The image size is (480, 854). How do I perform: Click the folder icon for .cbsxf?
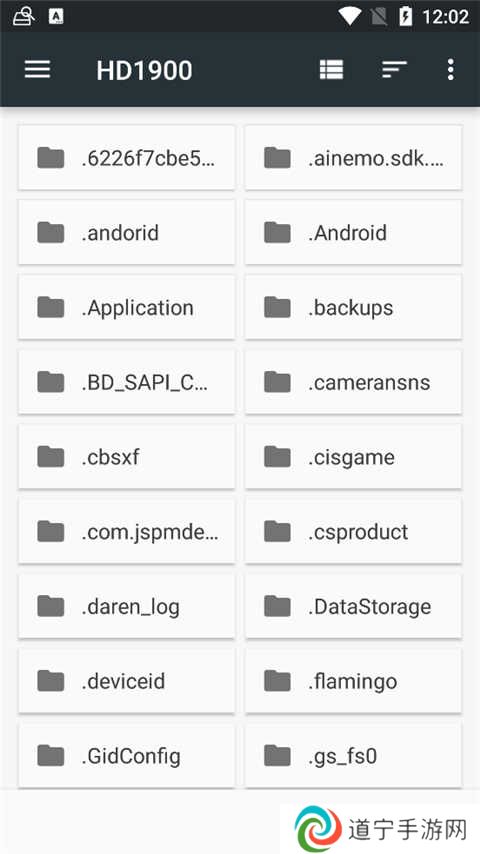coord(51,456)
